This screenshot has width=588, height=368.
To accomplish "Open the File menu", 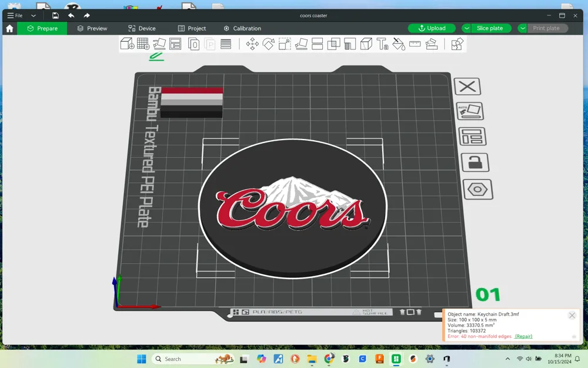I will (15, 15).
